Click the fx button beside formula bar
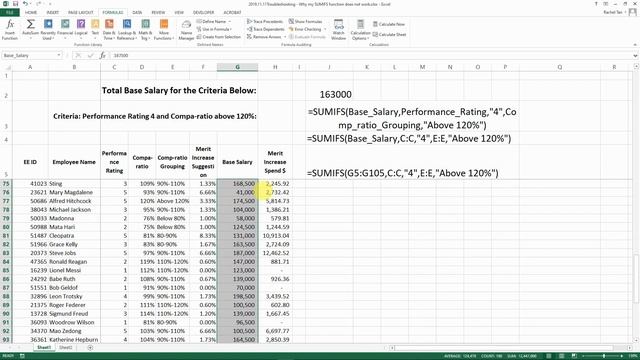Viewport: 640px width, 360px height. click(102, 55)
